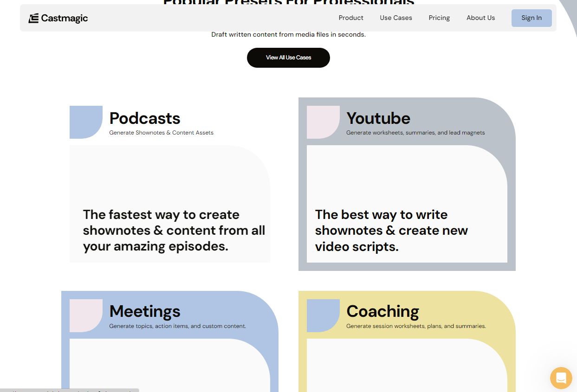The image size is (577, 392).
Task: Click the Youtube card pink quarter-circle icon
Action: pyautogui.click(x=323, y=122)
